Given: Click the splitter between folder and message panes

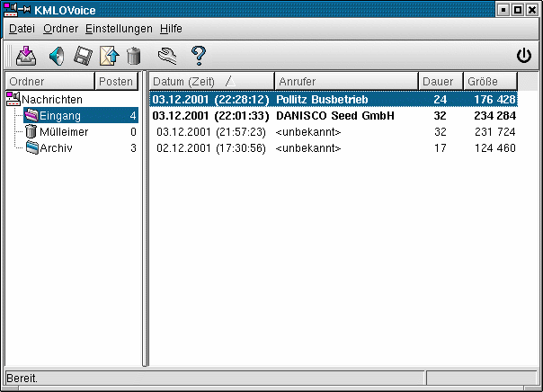Looking at the screenshot, I should pyautogui.click(x=146, y=218).
